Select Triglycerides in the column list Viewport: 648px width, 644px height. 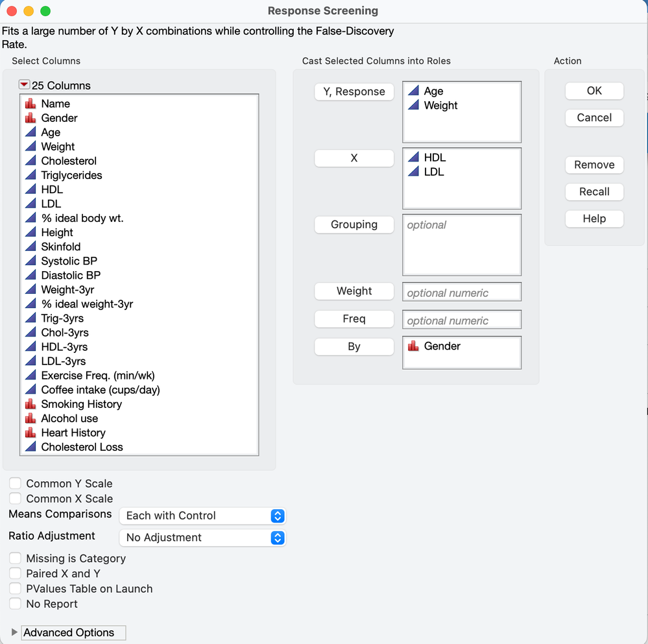pos(71,175)
